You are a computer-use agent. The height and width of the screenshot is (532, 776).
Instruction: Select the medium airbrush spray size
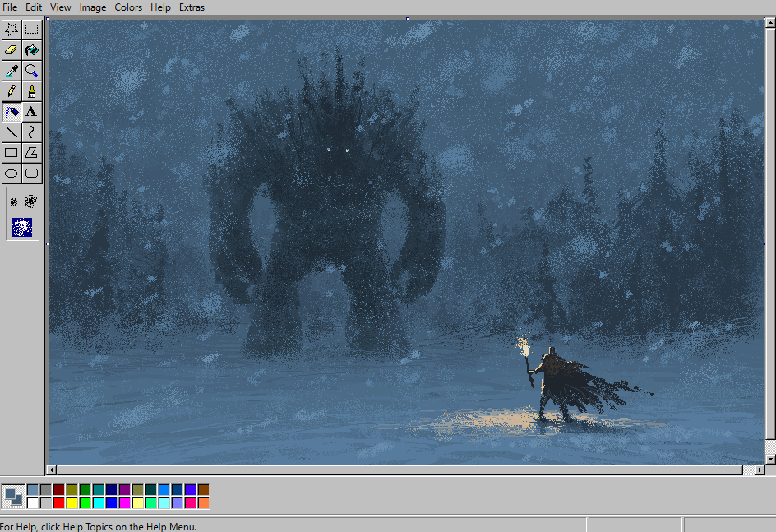(x=30, y=201)
